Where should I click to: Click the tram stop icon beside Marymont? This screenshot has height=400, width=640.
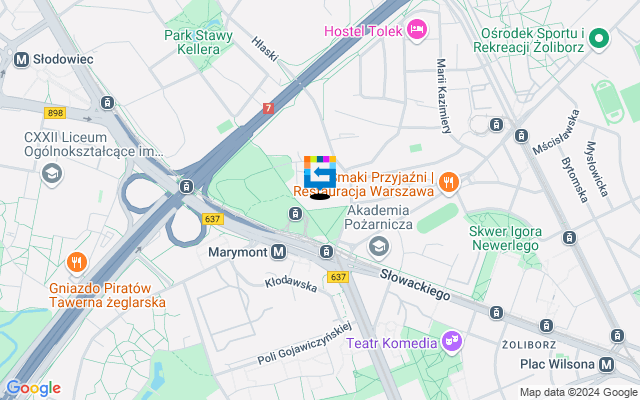[x=326, y=251]
